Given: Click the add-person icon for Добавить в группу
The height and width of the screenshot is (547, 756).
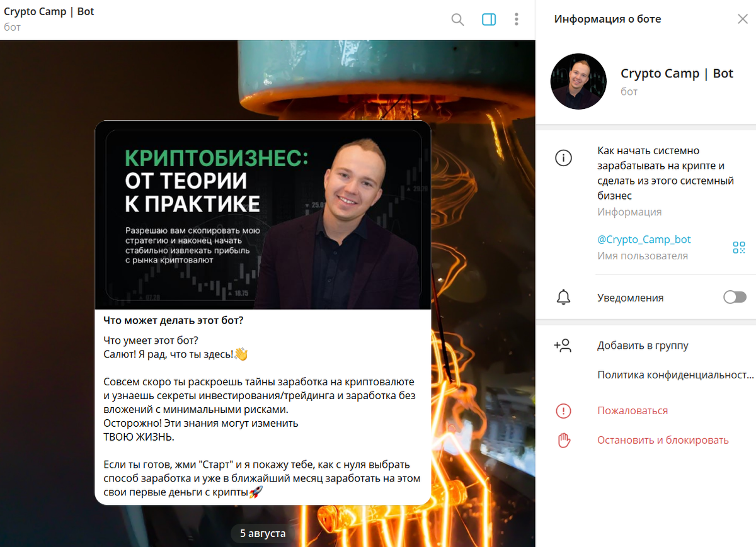Looking at the screenshot, I should [563, 346].
